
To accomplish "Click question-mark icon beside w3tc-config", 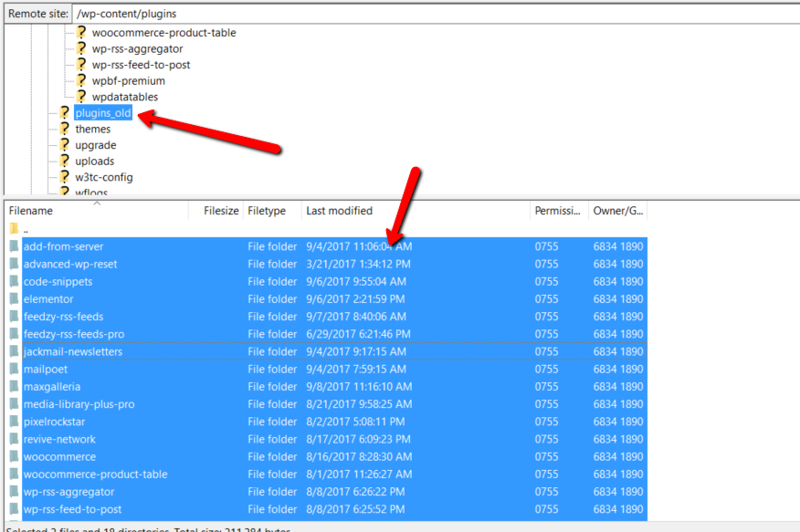I will point(64,177).
